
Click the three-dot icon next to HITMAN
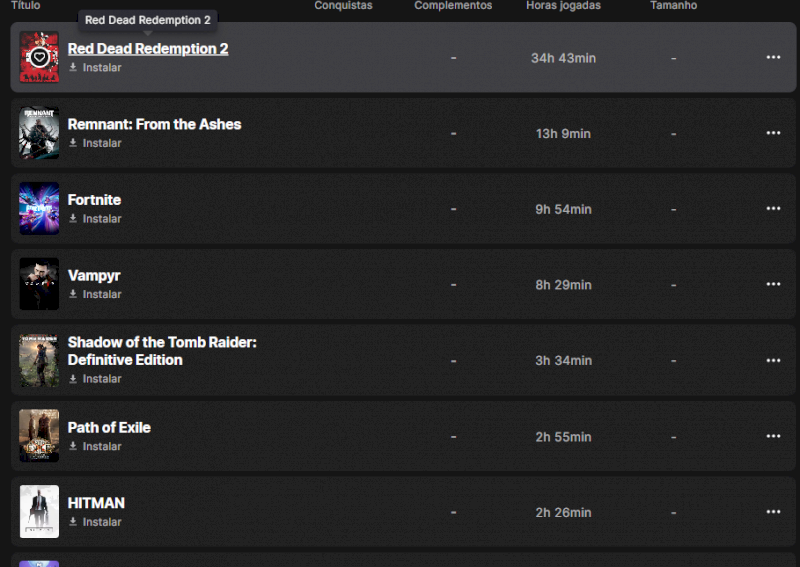click(773, 512)
